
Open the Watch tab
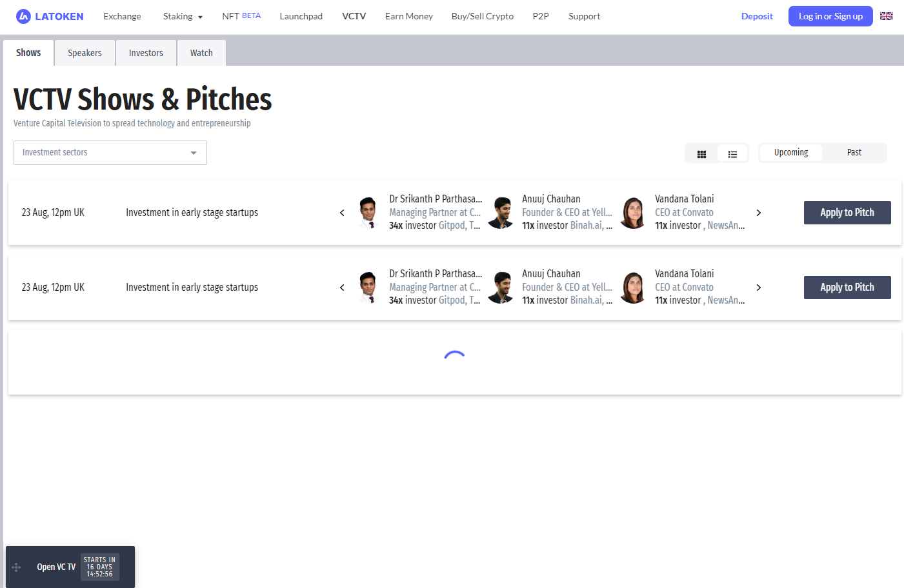pyautogui.click(x=201, y=53)
